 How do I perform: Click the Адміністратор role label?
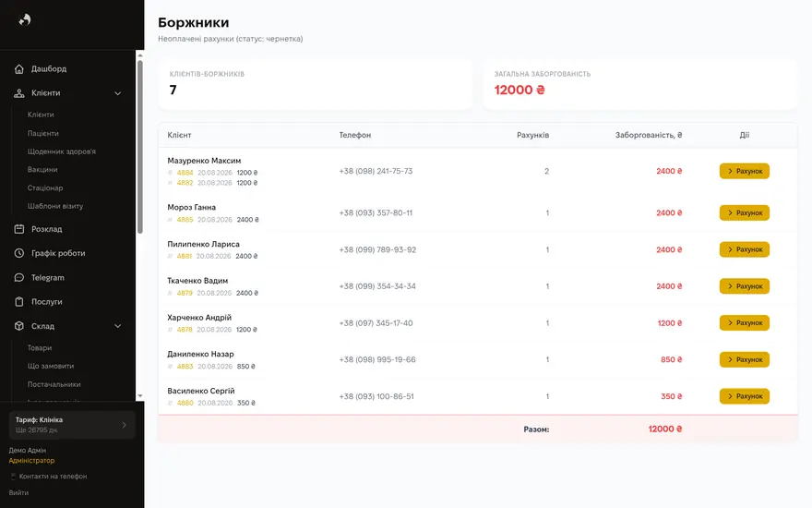[x=31, y=460]
